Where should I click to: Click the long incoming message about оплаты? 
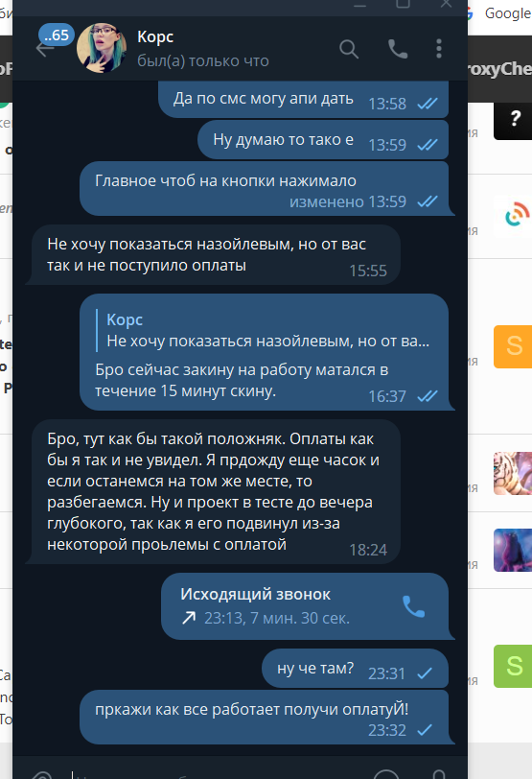click(x=213, y=492)
